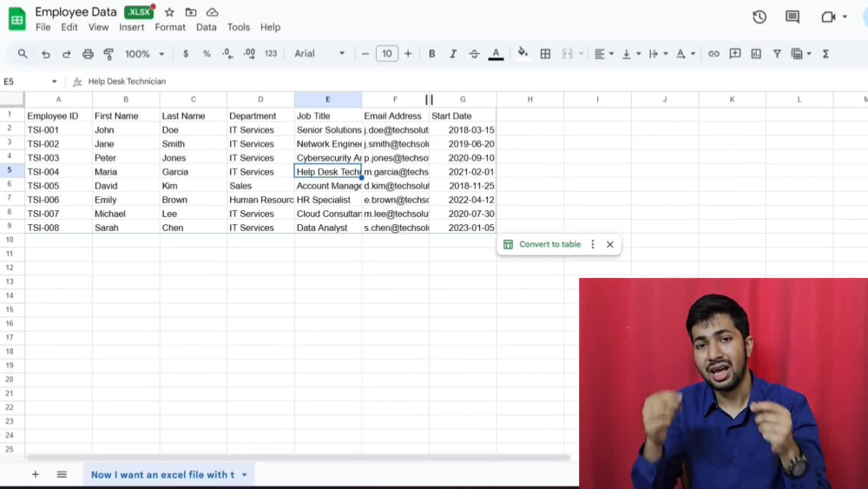868x489 pixels.
Task: Toggle bold formatting
Action: [x=431, y=54]
